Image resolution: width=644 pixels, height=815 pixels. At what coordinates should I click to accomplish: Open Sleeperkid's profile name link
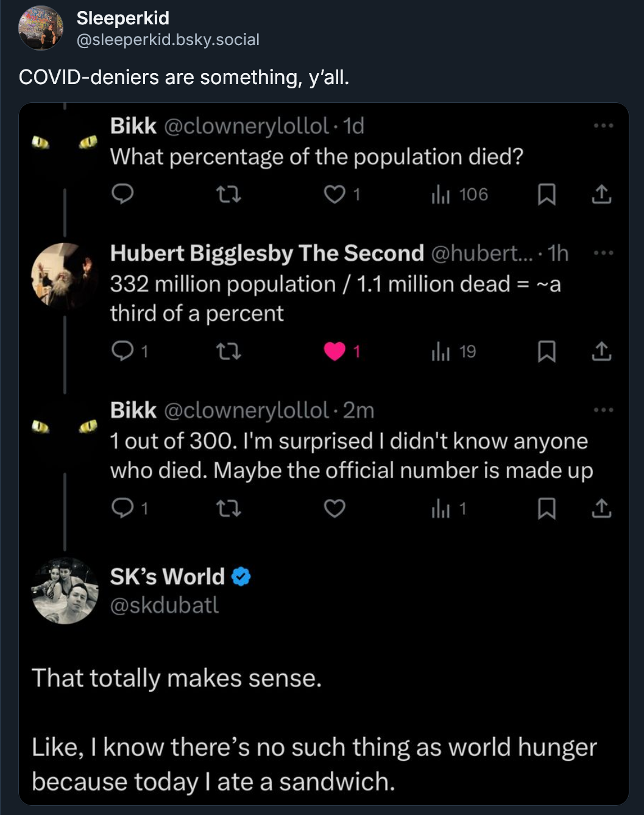(123, 18)
